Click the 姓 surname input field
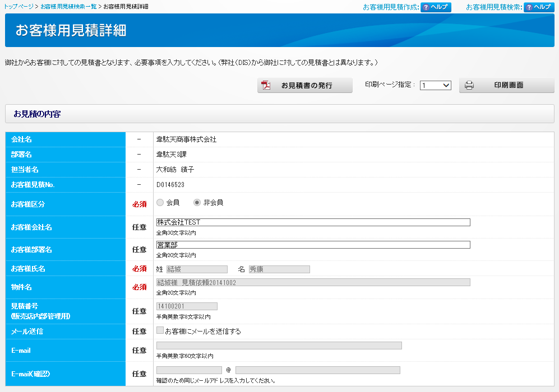Viewport: 559px width, 392px height. pos(197,269)
